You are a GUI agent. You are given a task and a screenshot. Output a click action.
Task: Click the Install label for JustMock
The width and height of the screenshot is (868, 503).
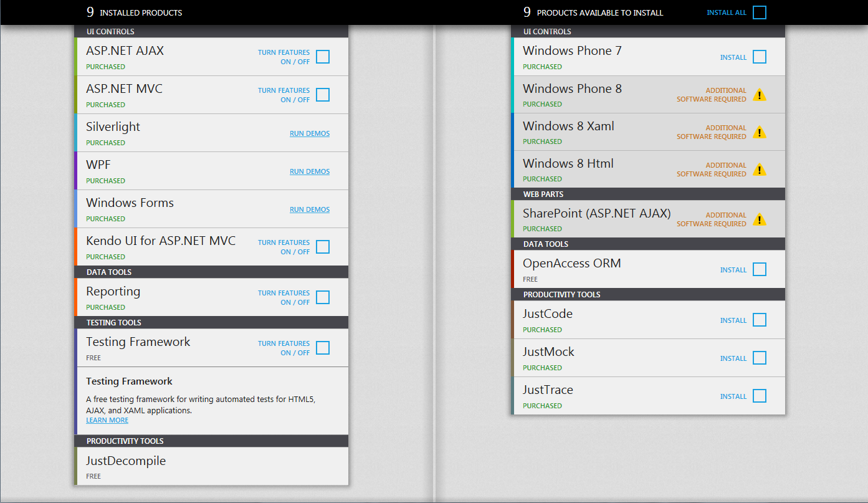[x=733, y=358]
